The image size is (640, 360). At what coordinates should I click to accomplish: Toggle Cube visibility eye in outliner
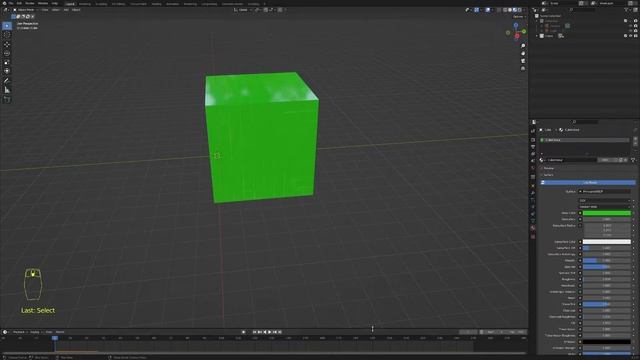click(631, 36)
